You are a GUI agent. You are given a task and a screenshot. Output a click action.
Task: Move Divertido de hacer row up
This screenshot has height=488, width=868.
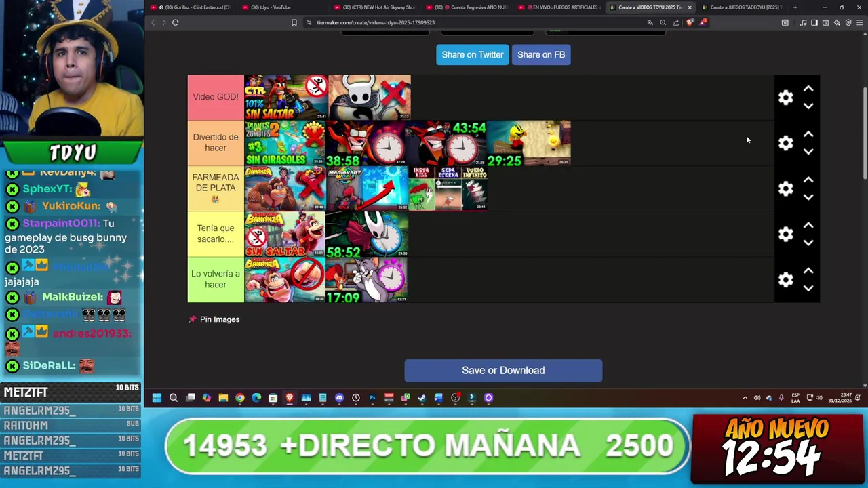(x=808, y=134)
